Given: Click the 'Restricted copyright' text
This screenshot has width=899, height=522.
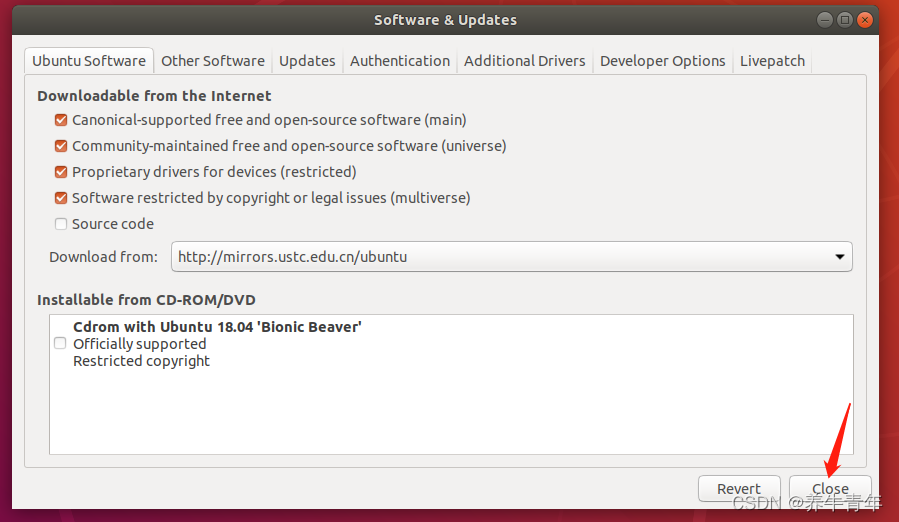Looking at the screenshot, I should tap(142, 361).
